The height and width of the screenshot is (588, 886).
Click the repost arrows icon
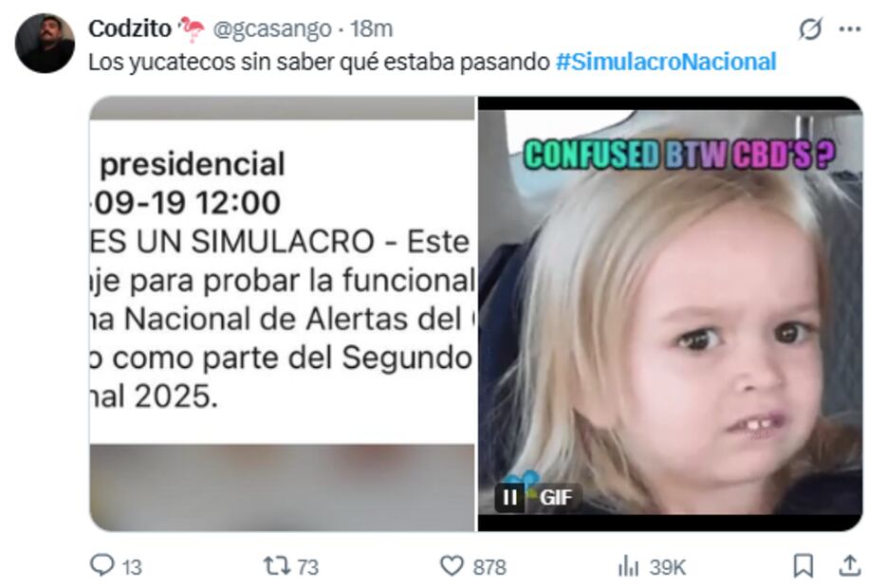[277, 565]
